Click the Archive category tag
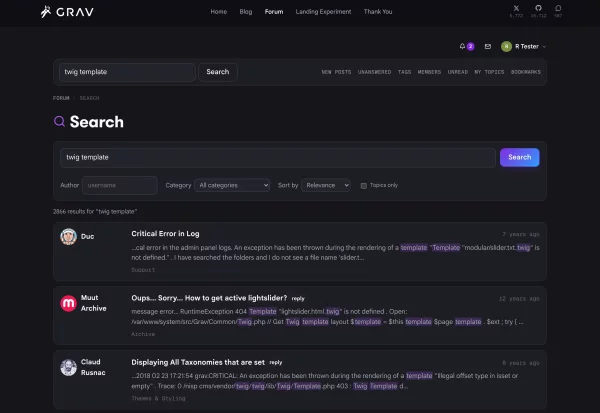 coord(143,334)
